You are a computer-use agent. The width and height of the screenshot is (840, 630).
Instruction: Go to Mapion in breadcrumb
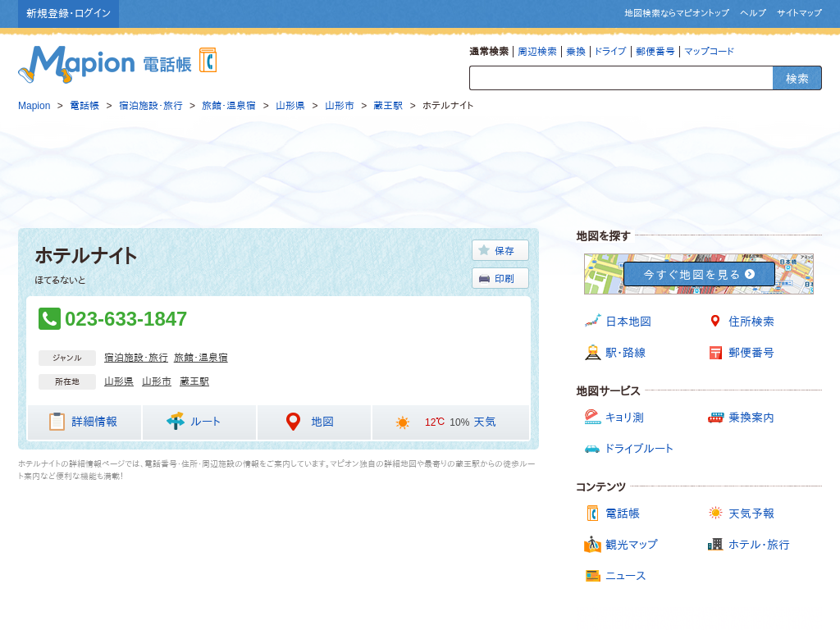(x=34, y=106)
